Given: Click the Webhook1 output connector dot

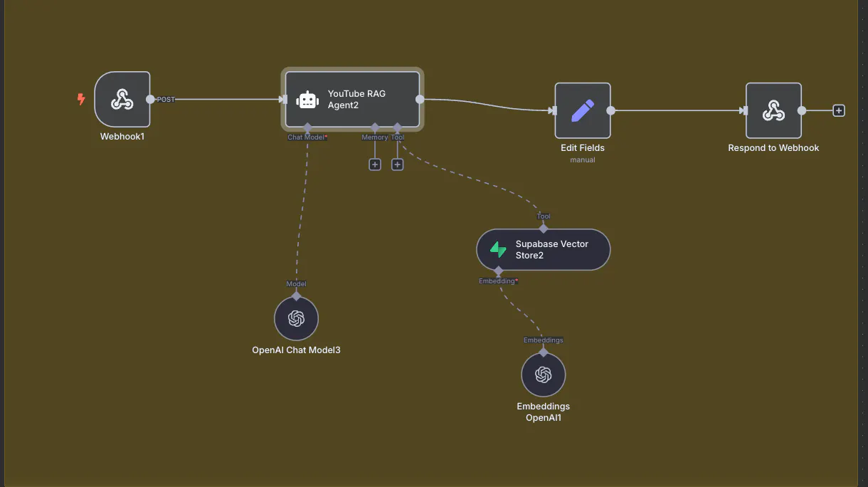Looking at the screenshot, I should pyautogui.click(x=150, y=100).
